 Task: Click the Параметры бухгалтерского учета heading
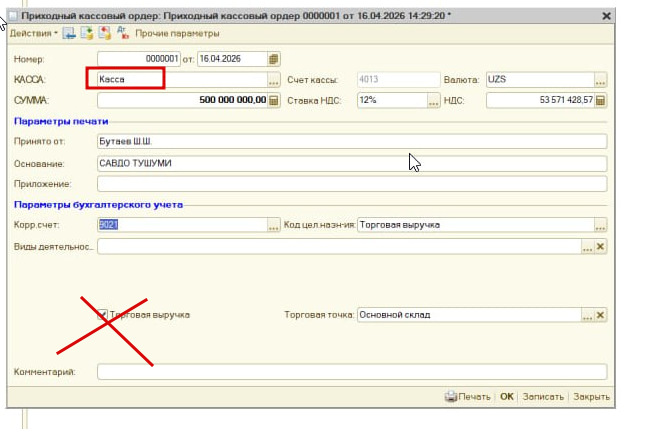98,205
